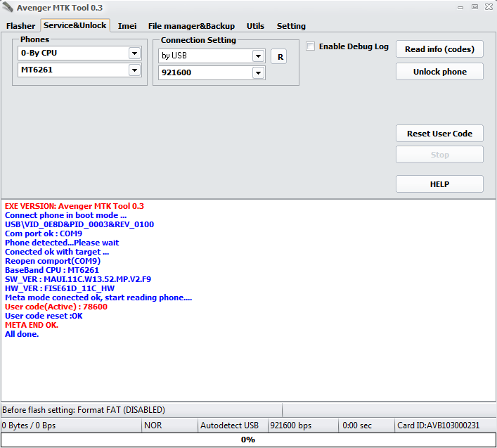Click the 'Card ID:AVB103000231' status cell
The width and height of the screenshot is (497, 448).
pyautogui.click(x=446, y=425)
